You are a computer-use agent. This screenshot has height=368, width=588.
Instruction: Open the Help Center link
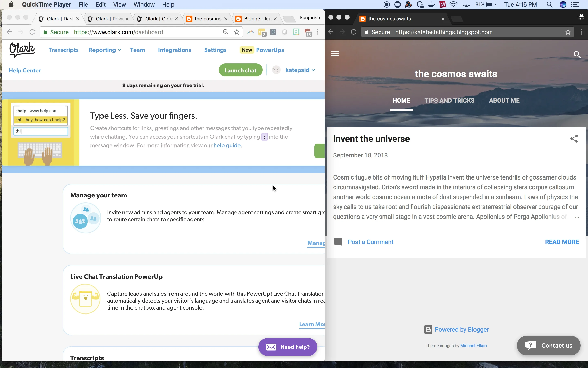click(x=25, y=70)
